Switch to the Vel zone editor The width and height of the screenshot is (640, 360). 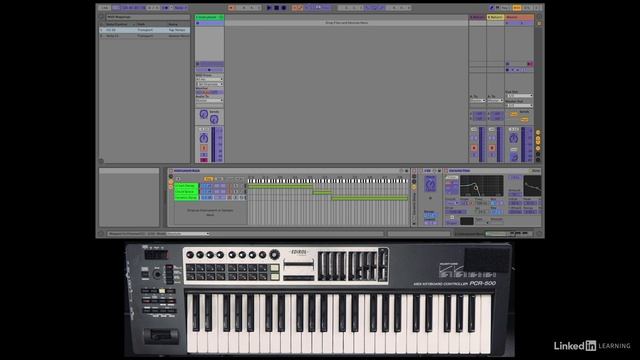(x=219, y=179)
